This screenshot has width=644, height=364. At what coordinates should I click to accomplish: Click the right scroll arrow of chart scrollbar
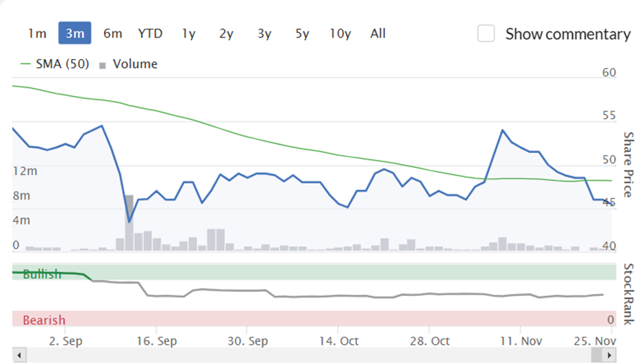click(610, 354)
